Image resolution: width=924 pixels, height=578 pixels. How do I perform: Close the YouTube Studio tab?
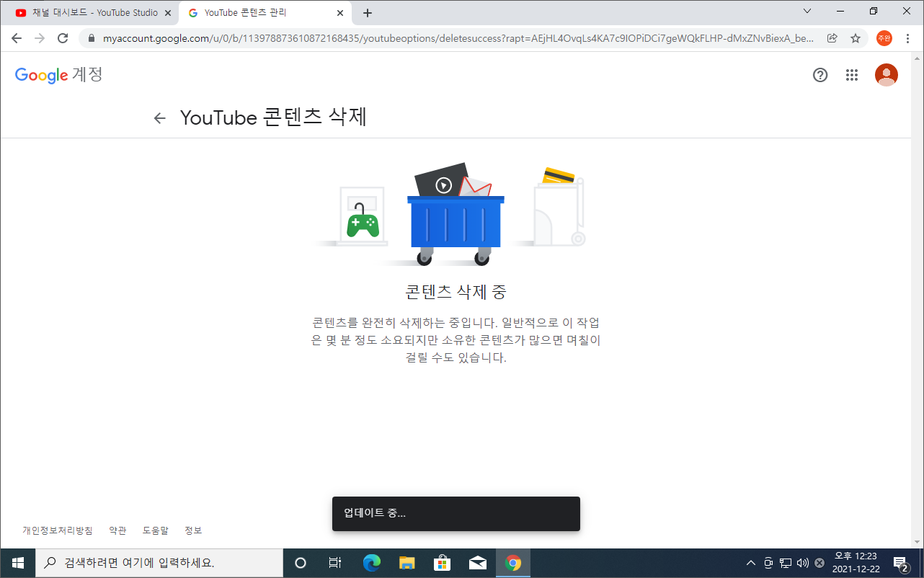pyautogui.click(x=168, y=13)
